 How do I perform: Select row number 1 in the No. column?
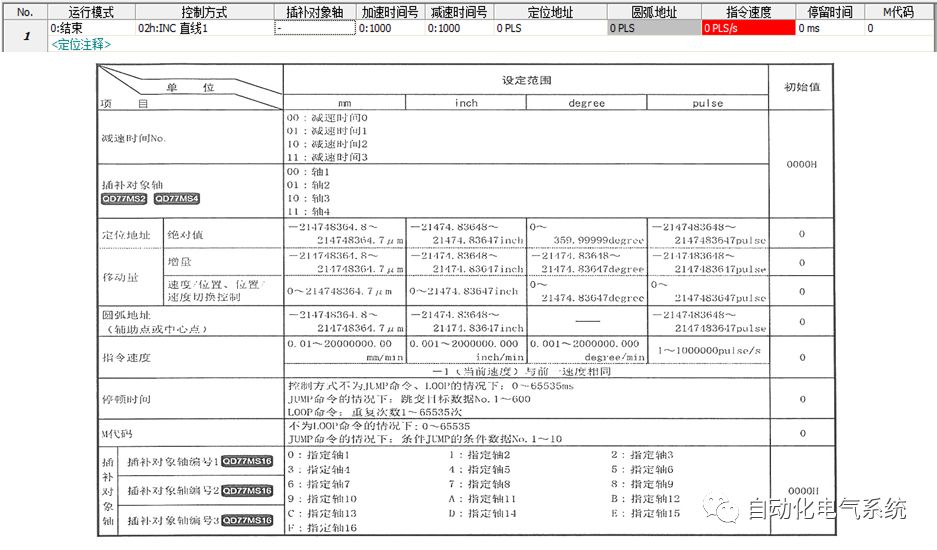point(25,36)
